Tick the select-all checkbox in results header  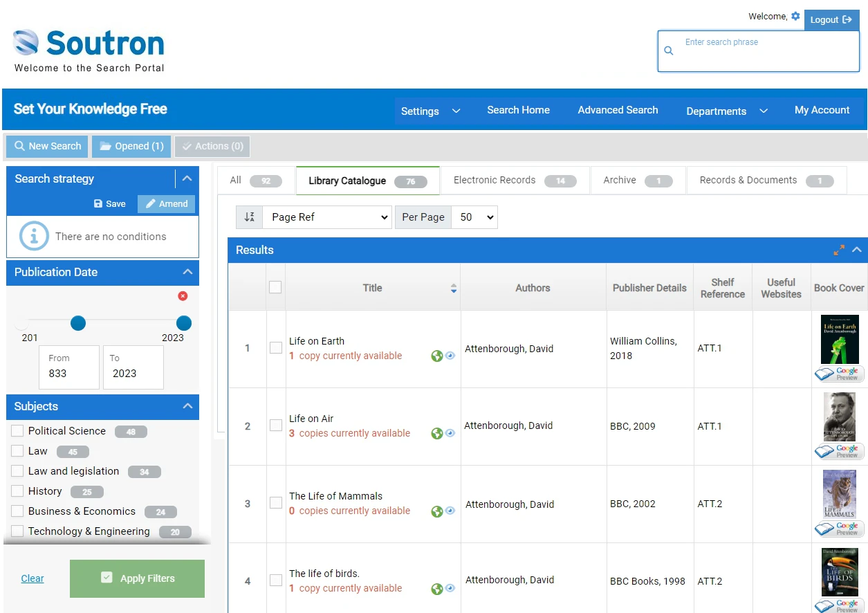pyautogui.click(x=275, y=286)
